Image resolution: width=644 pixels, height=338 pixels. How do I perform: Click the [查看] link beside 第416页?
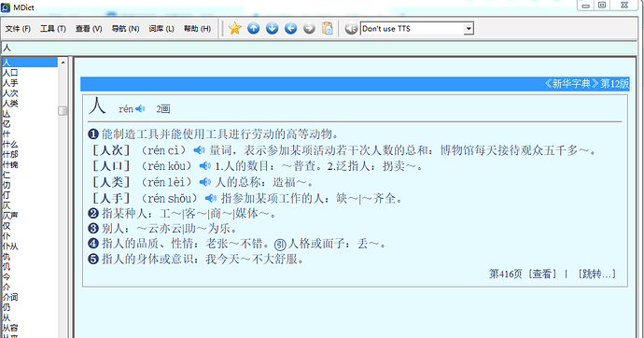point(542,274)
